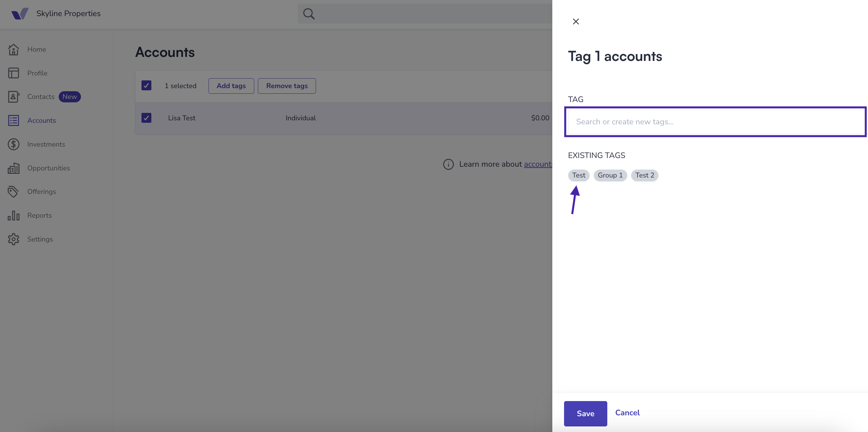The height and width of the screenshot is (432, 868).
Task: Click the Skyline Properties company name
Action: [68, 14]
